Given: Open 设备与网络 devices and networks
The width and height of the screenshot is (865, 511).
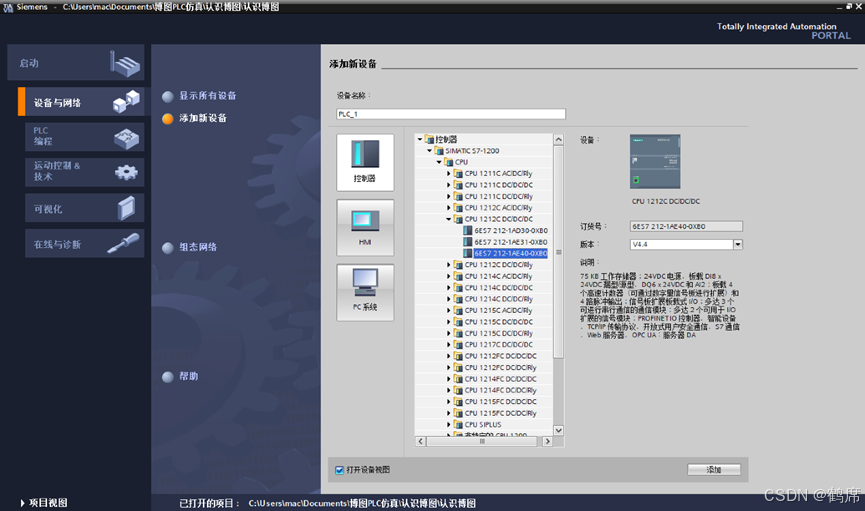Looking at the screenshot, I should coord(81,102).
